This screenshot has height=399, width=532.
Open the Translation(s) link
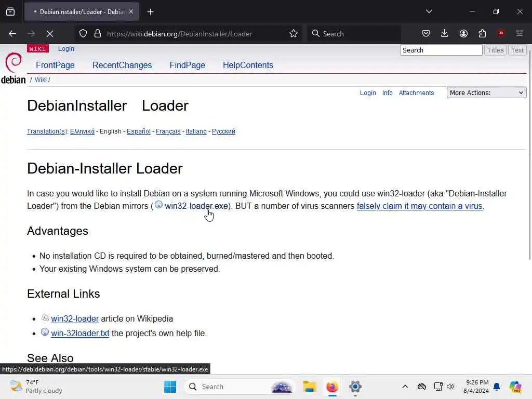tap(47, 131)
